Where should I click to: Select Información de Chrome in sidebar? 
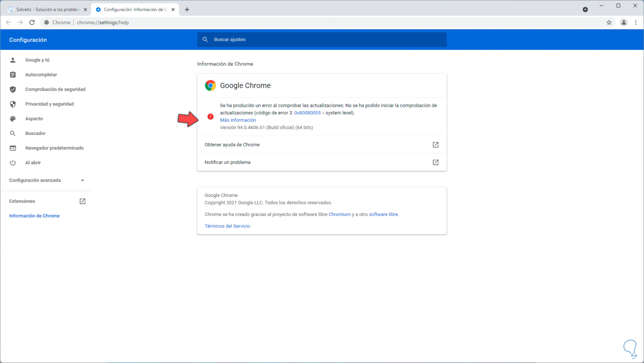tap(34, 216)
